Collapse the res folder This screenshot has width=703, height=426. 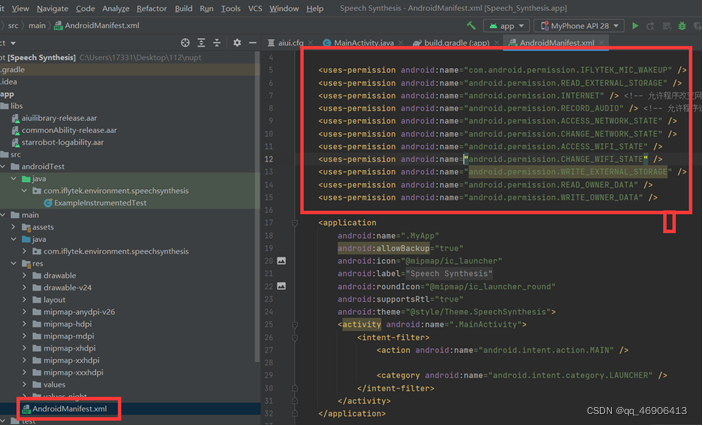coord(13,263)
